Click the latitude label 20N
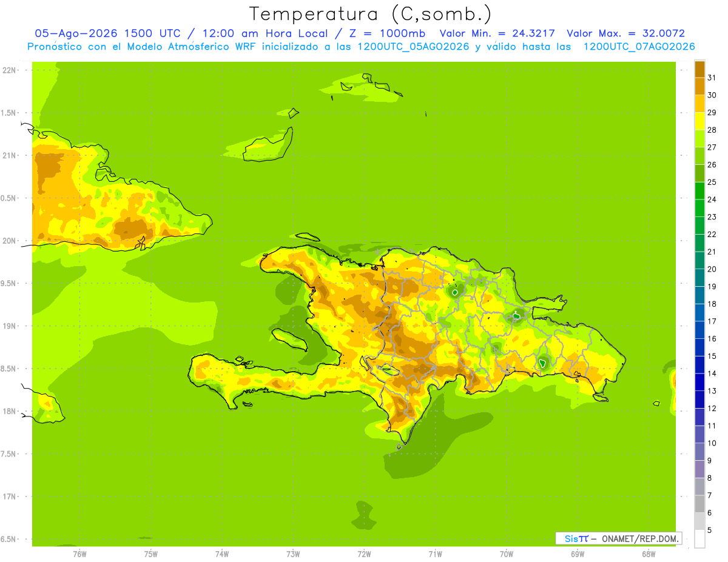The height and width of the screenshot is (562, 728). tap(10, 241)
